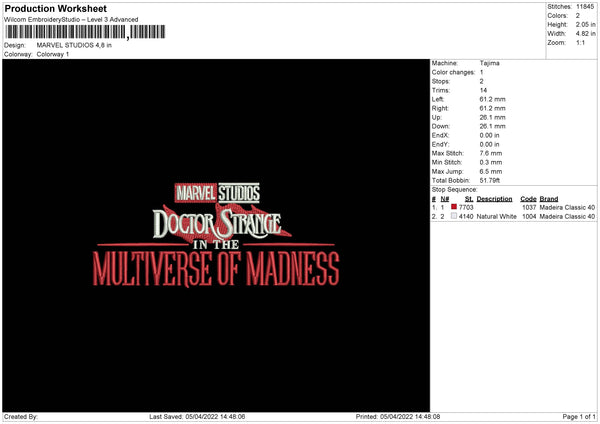Click the MARVEL red logo box in design
The width and height of the screenshot is (600, 424).
(x=196, y=193)
